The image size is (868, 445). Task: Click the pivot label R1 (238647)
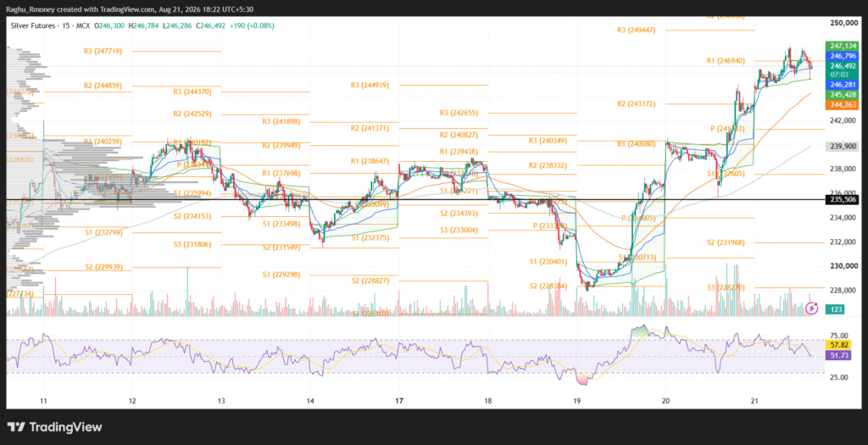pos(370,162)
